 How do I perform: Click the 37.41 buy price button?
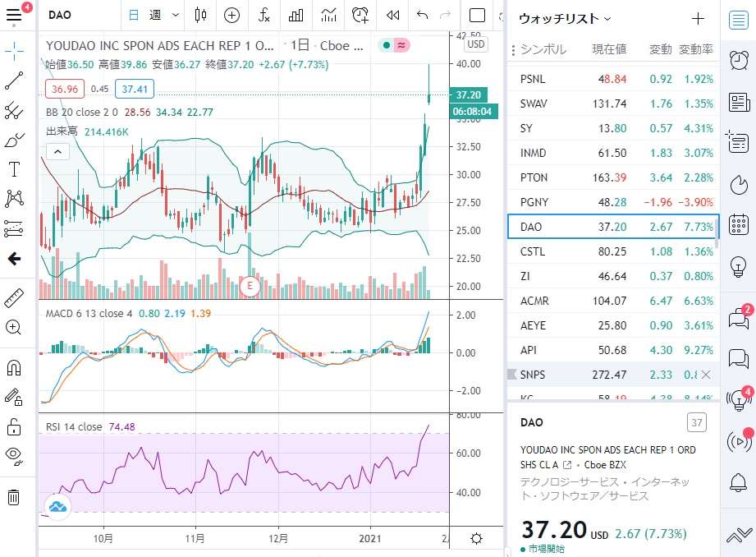click(135, 89)
